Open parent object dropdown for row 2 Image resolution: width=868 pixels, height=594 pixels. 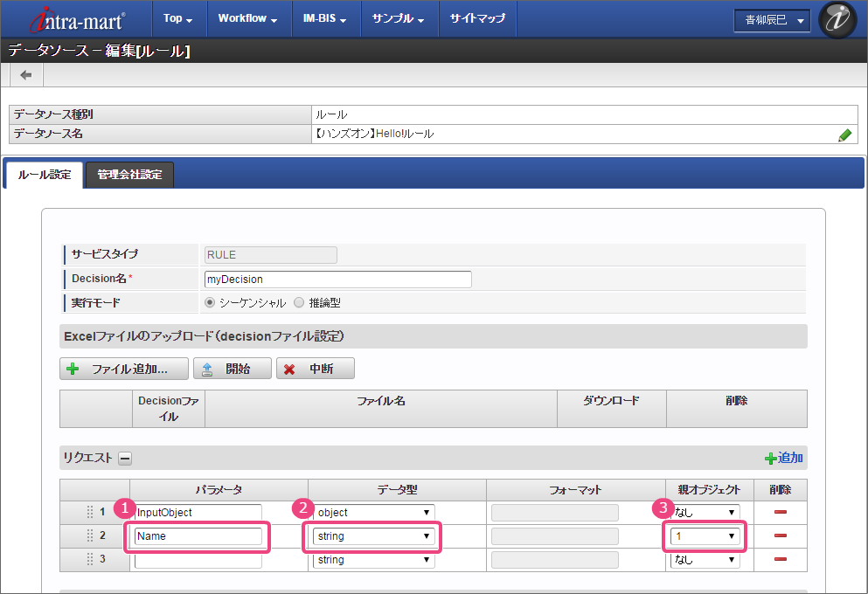pos(704,535)
